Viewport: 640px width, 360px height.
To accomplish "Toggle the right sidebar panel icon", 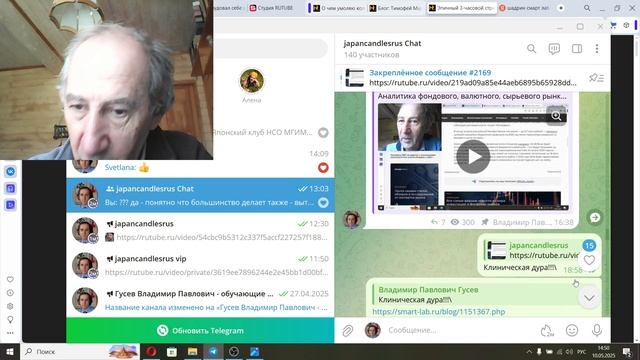I will [577, 49].
